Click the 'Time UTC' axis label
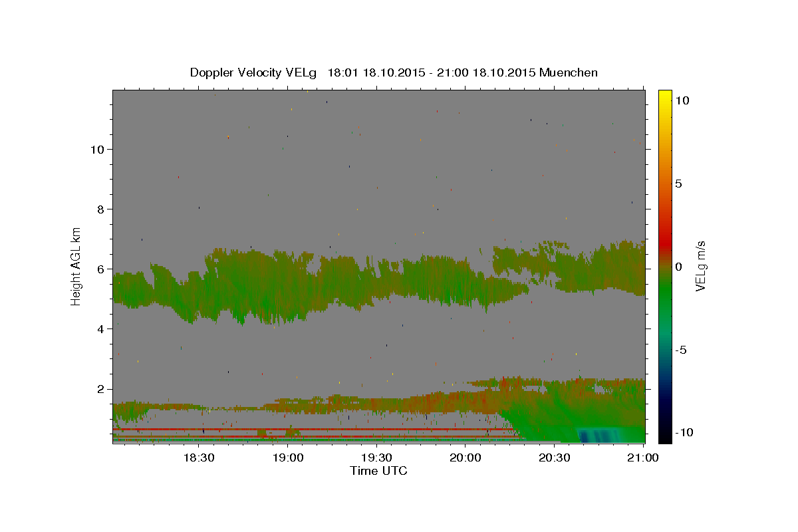The width and height of the screenshot is (798, 532). [x=378, y=471]
